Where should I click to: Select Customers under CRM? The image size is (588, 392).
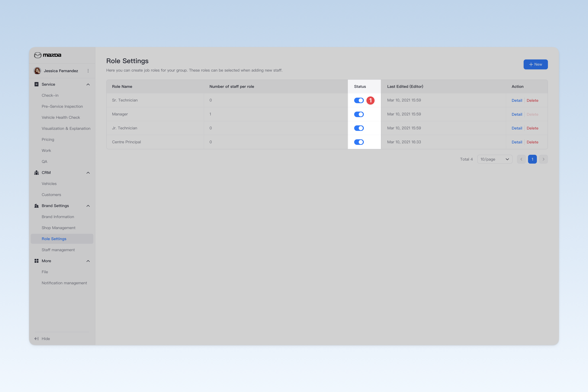(x=51, y=195)
